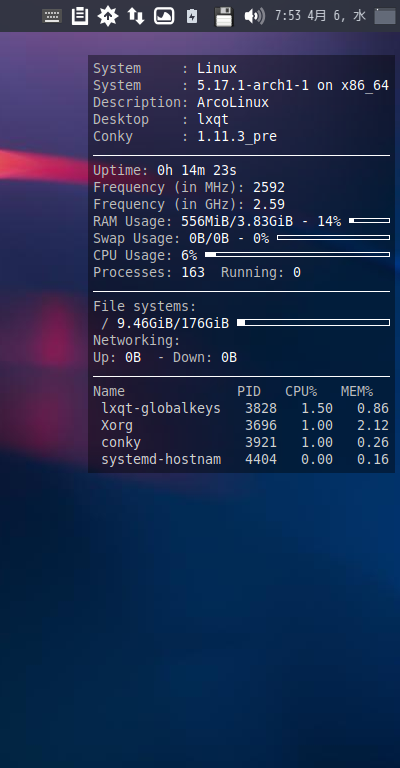Click the show desktop panel button
This screenshot has height=768, width=400.
385,16
